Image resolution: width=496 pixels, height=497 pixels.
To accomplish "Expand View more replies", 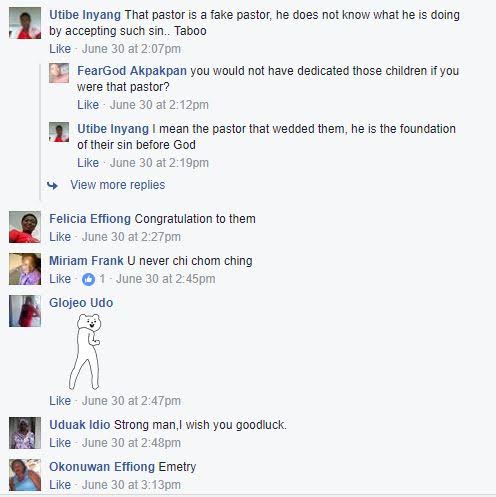I will click(118, 185).
